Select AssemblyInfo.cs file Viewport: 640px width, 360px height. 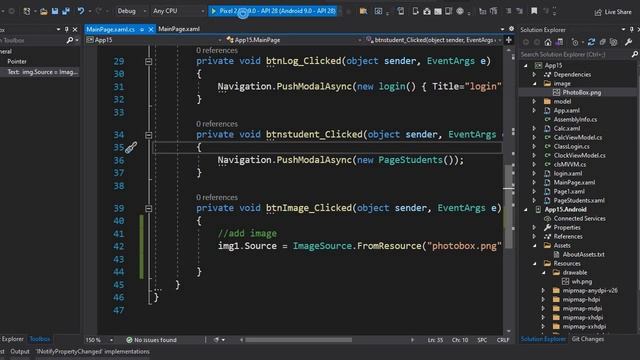coord(575,120)
